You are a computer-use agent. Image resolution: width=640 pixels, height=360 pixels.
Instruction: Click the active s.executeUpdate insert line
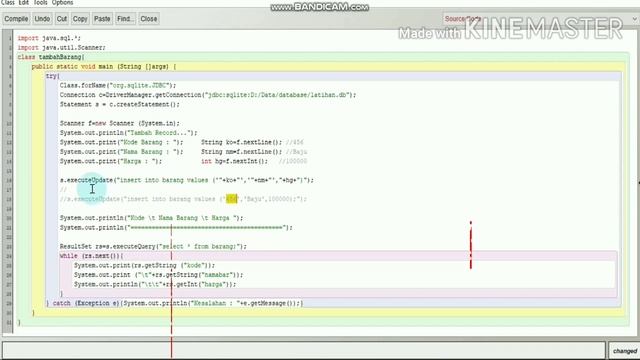187,180
